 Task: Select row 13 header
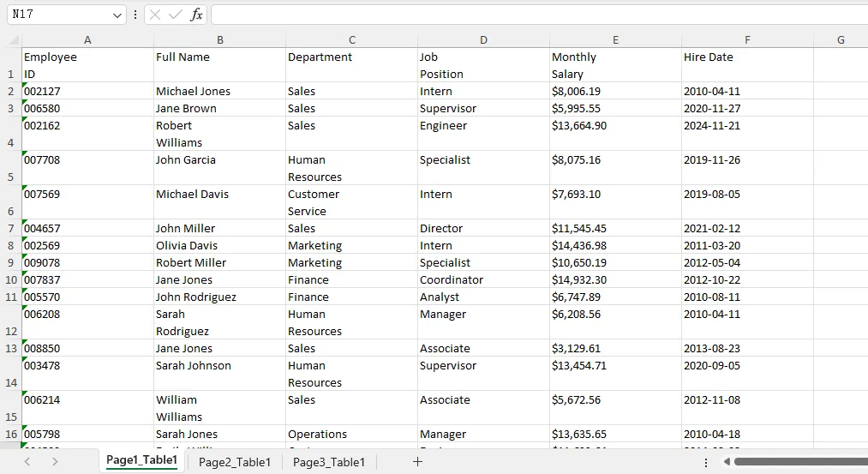pos(10,348)
